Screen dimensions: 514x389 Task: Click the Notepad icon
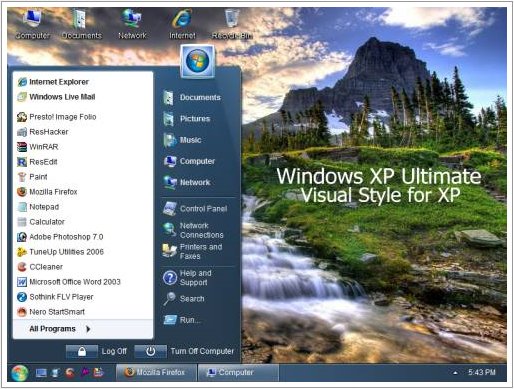(x=22, y=207)
